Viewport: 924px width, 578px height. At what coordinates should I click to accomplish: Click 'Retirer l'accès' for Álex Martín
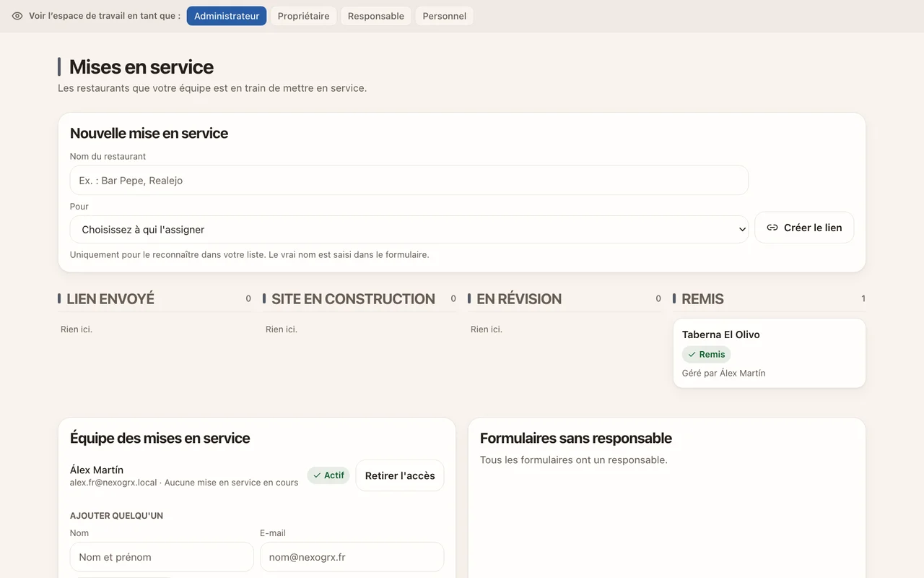(400, 475)
